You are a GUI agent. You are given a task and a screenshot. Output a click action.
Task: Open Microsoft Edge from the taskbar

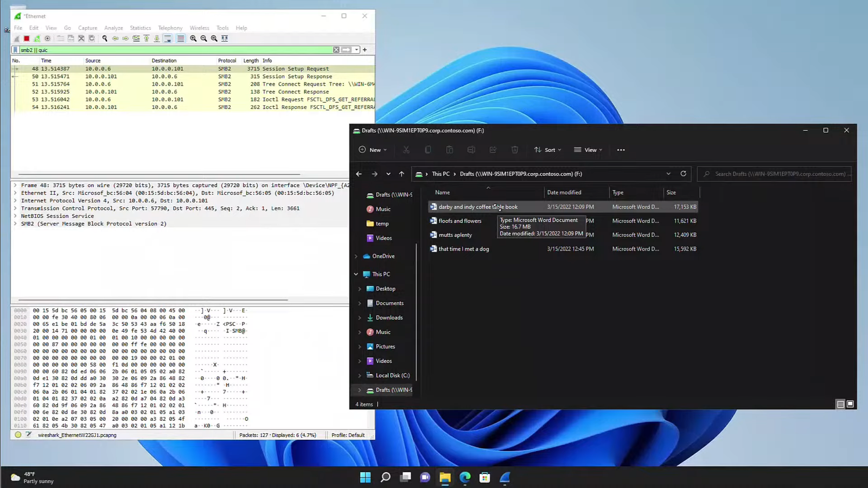pyautogui.click(x=464, y=477)
